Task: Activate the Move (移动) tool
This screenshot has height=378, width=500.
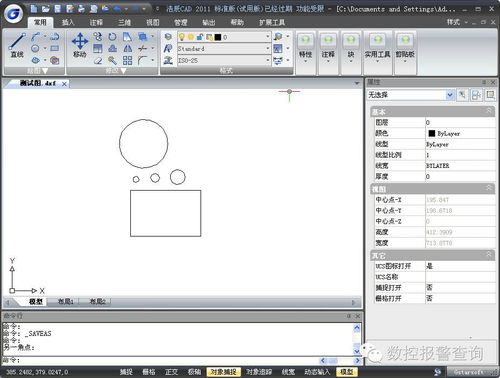Action: [x=80, y=45]
